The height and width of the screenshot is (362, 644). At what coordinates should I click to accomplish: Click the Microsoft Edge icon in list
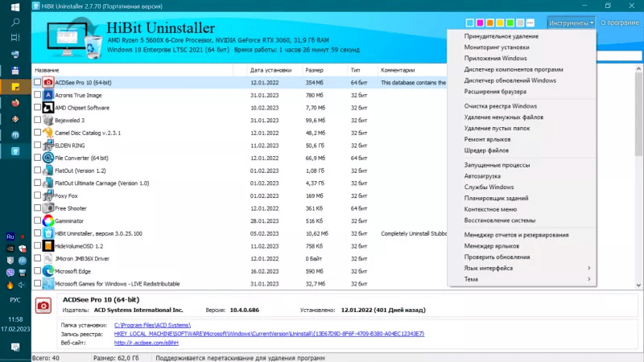(x=48, y=271)
